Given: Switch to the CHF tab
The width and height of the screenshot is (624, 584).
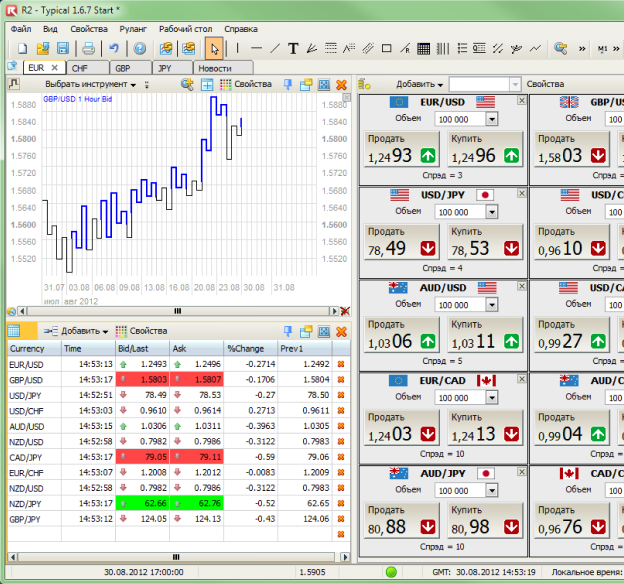Looking at the screenshot, I should point(88,68).
